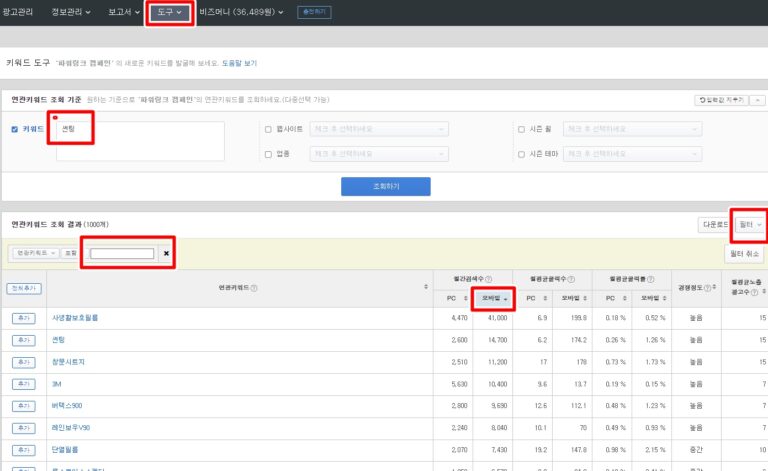Open the 필터 dropdown
This screenshot has height=471, width=768.
click(x=749, y=225)
